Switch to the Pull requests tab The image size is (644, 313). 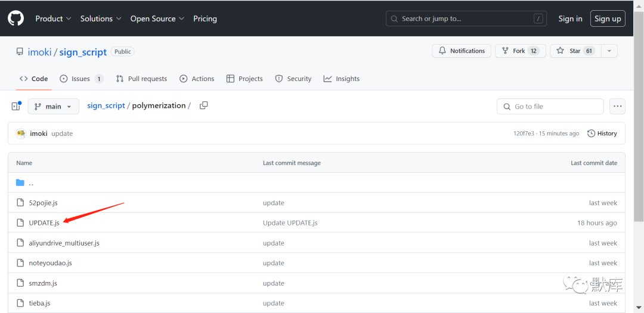click(x=141, y=79)
